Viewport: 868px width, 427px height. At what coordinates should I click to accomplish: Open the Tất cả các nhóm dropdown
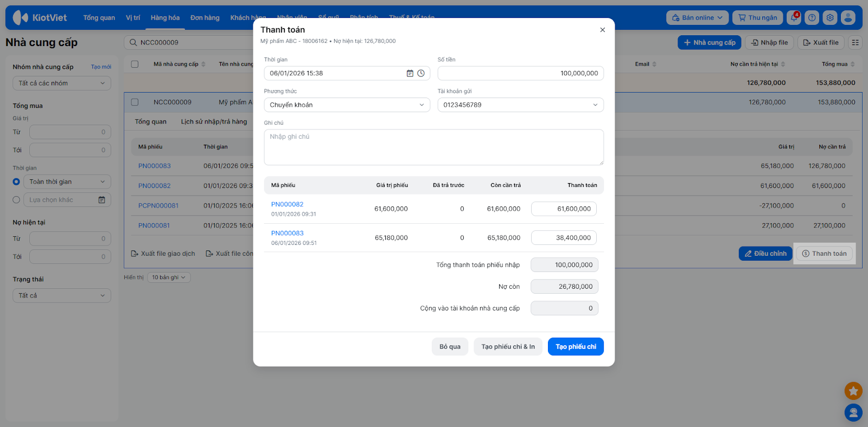[62, 83]
